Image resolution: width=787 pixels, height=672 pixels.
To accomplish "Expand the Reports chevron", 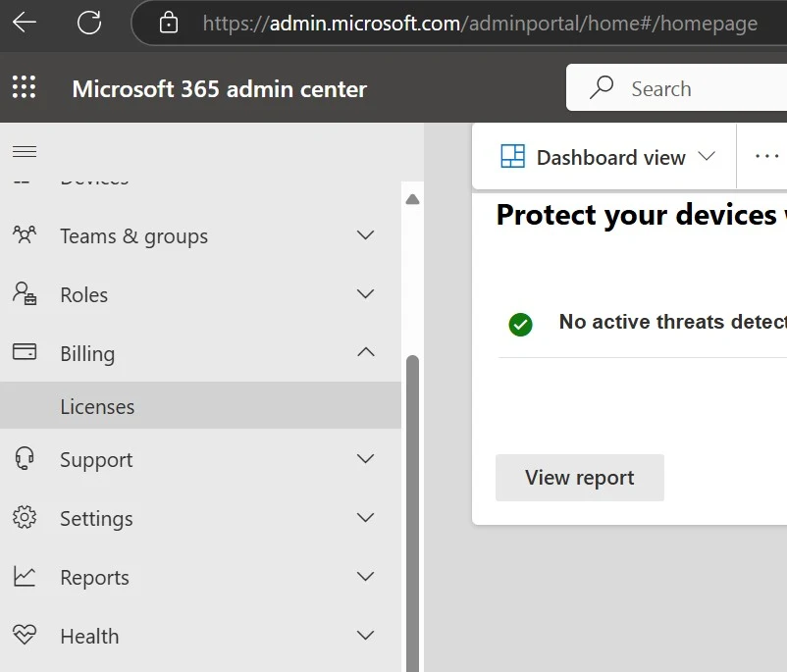I will [x=365, y=576].
